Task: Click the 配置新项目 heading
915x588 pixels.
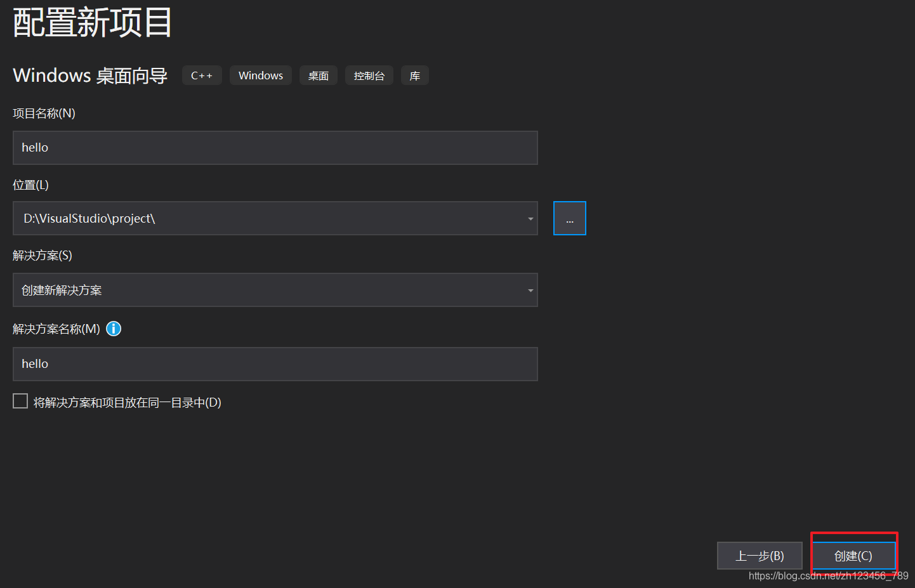Action: pyautogui.click(x=93, y=22)
